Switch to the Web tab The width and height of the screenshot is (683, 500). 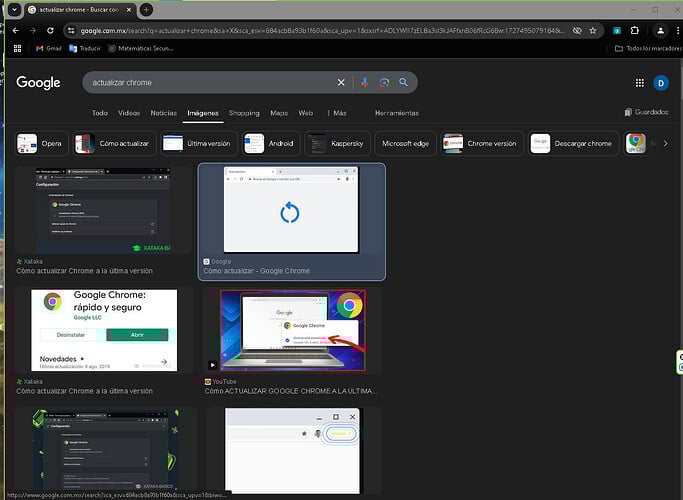point(305,113)
